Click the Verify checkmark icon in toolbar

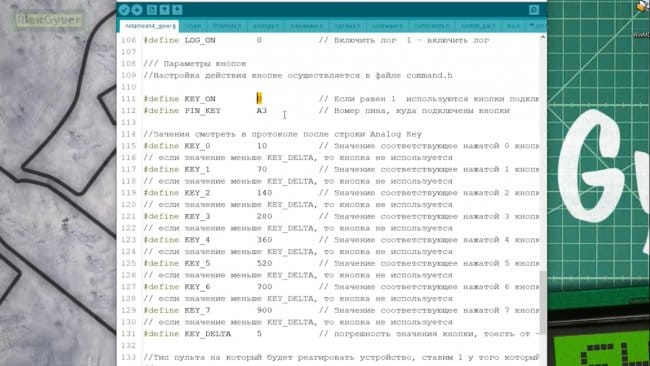124,10
